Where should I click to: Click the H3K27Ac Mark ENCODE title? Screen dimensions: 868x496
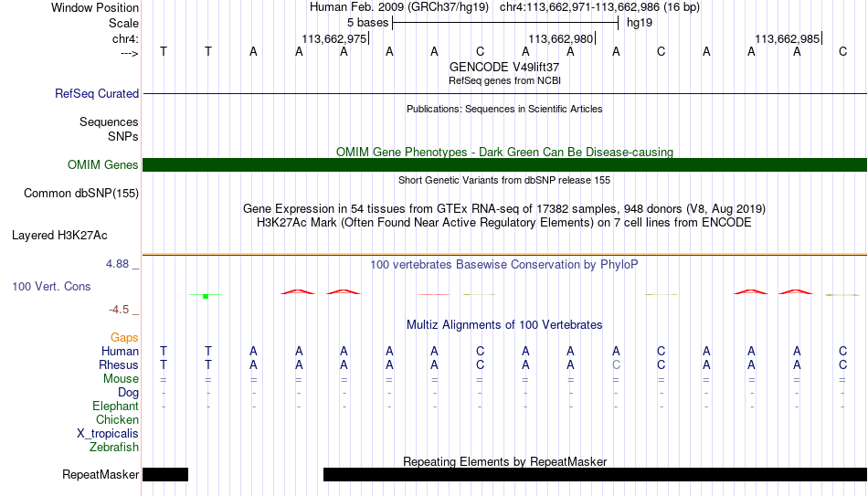(504, 223)
